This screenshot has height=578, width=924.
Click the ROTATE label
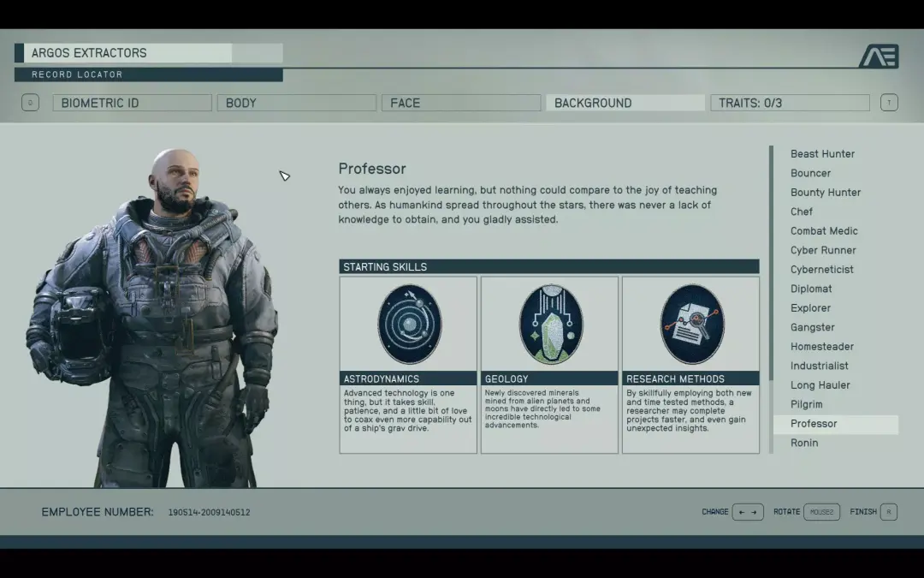click(x=787, y=512)
